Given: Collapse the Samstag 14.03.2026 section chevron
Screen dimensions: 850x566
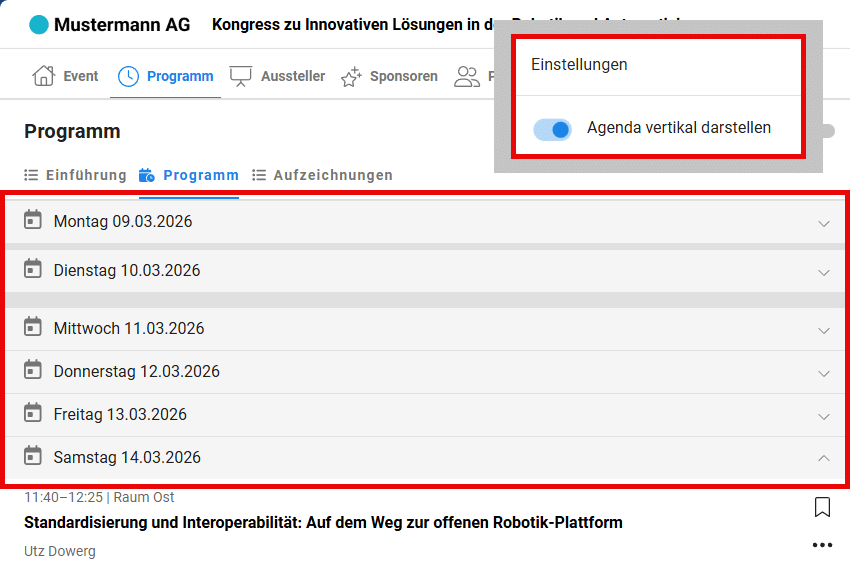Looking at the screenshot, I should point(824,458).
